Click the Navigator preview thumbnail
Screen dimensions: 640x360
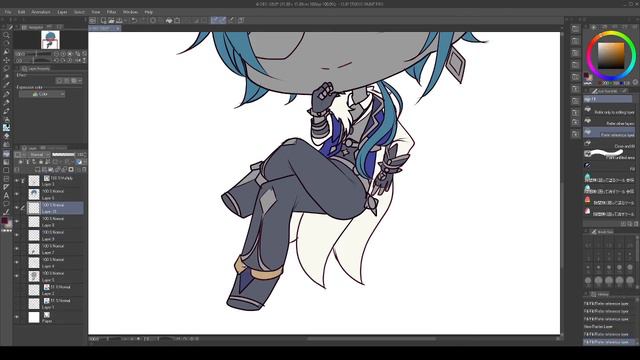coord(50,40)
